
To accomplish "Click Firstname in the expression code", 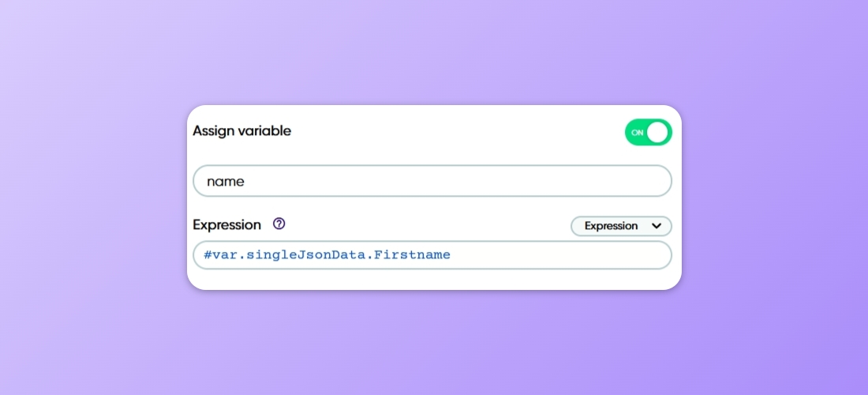I will click(415, 255).
